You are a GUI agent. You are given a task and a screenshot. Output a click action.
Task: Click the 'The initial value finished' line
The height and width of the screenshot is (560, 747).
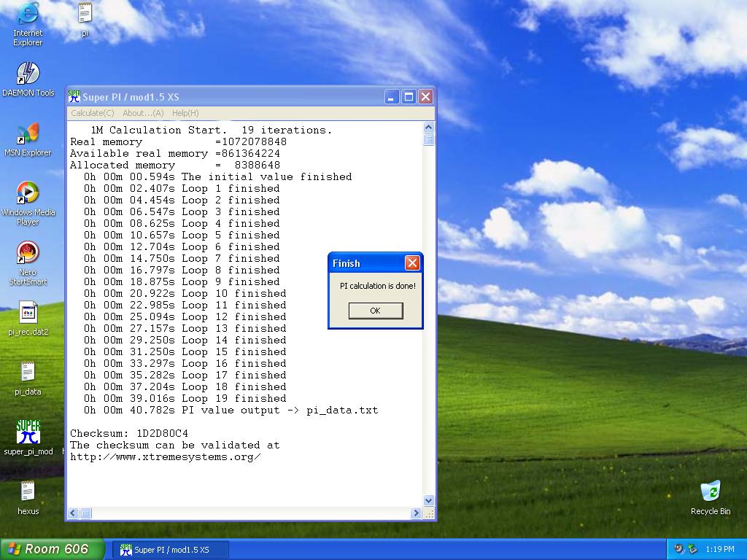217,176
